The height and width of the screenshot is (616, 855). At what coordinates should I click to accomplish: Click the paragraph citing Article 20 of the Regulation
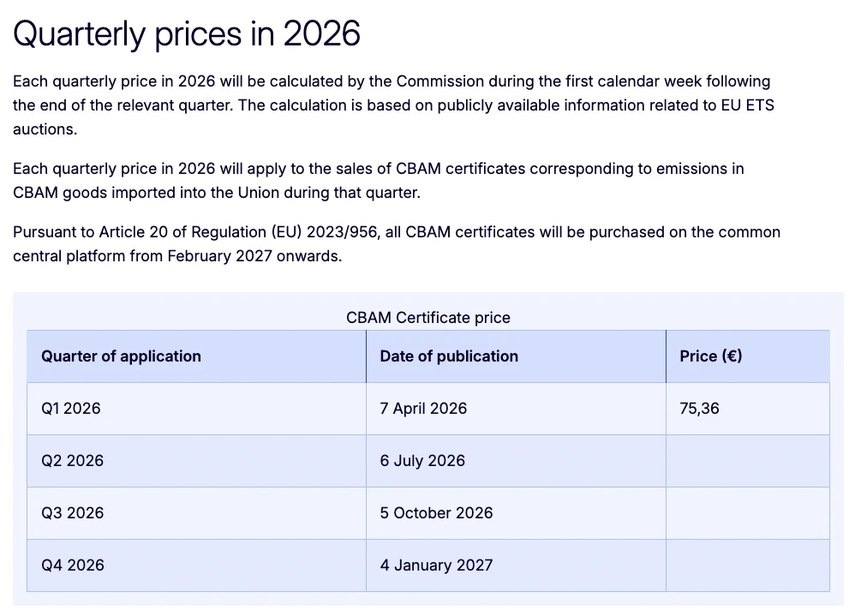pyautogui.click(x=396, y=243)
